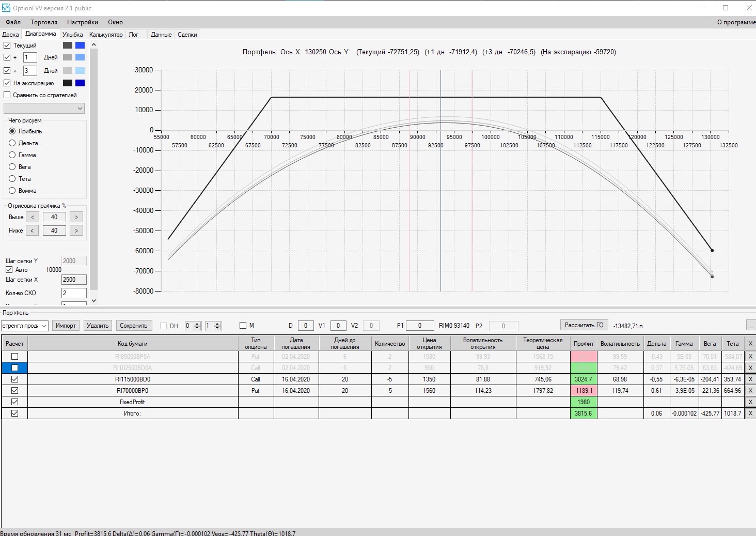Enable the DH checkbox
The height and width of the screenshot is (536, 756).
[x=164, y=326]
